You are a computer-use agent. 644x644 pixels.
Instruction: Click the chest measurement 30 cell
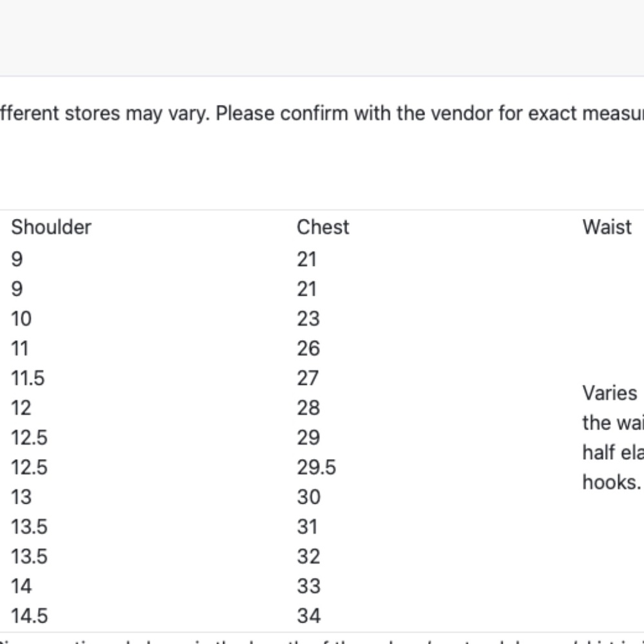point(308,497)
